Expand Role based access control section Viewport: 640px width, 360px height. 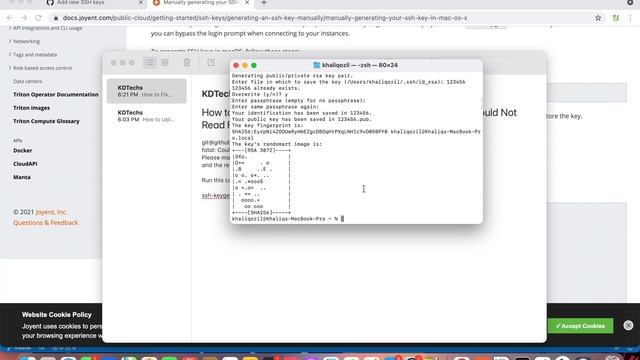tap(40, 68)
